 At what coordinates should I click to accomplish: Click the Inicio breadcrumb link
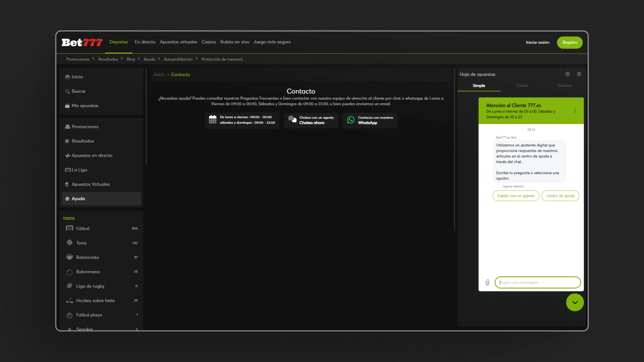click(x=159, y=75)
